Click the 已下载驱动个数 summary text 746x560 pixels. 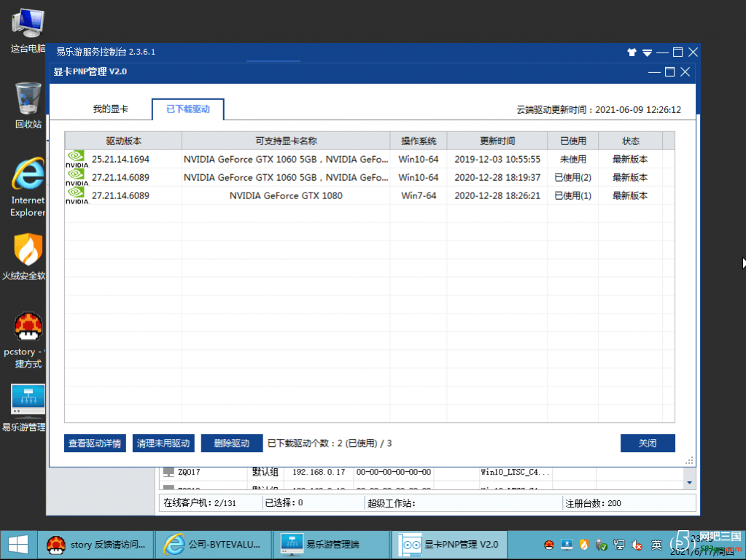click(329, 443)
